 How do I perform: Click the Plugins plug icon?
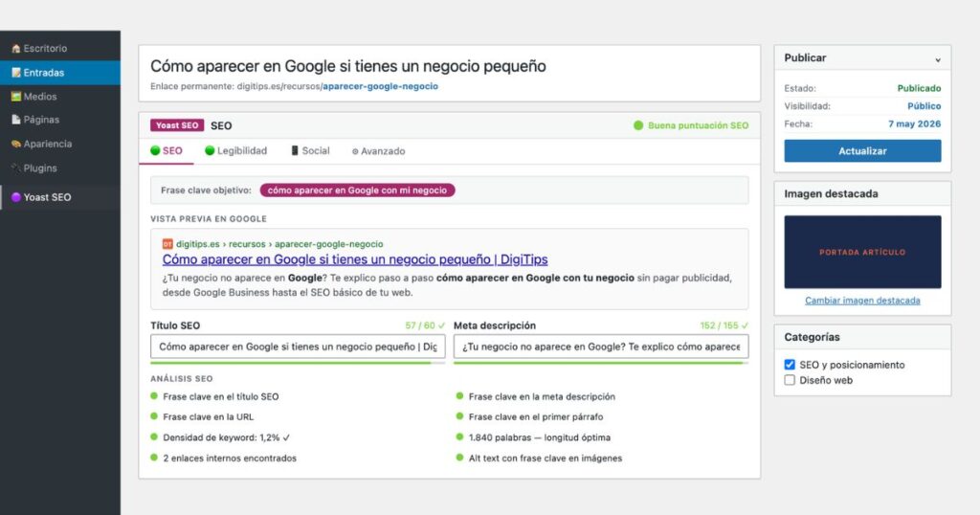16,168
